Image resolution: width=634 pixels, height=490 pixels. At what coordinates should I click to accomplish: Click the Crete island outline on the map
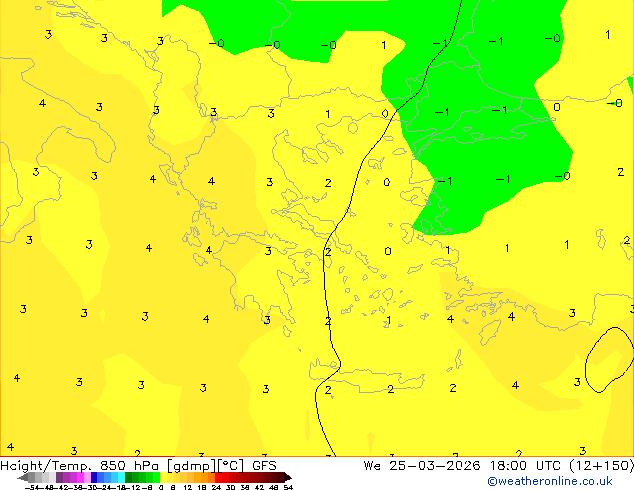(x=366, y=377)
